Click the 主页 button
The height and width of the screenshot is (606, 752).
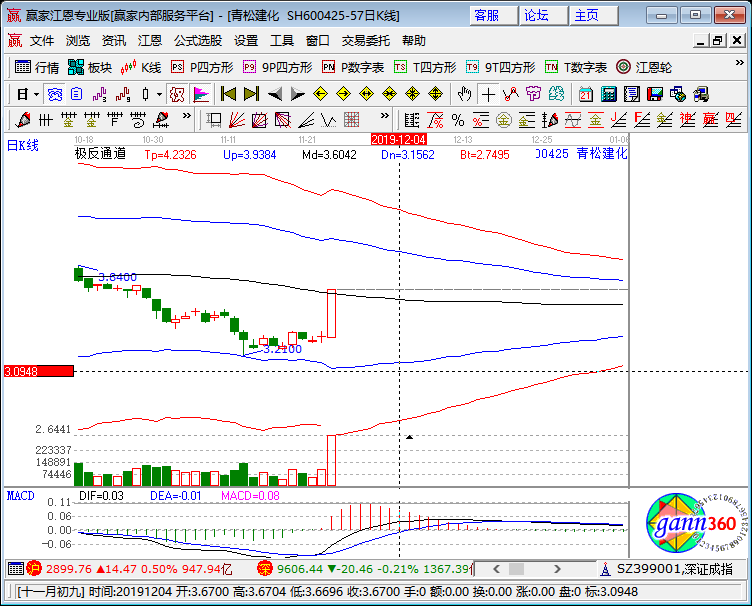pyautogui.click(x=594, y=16)
